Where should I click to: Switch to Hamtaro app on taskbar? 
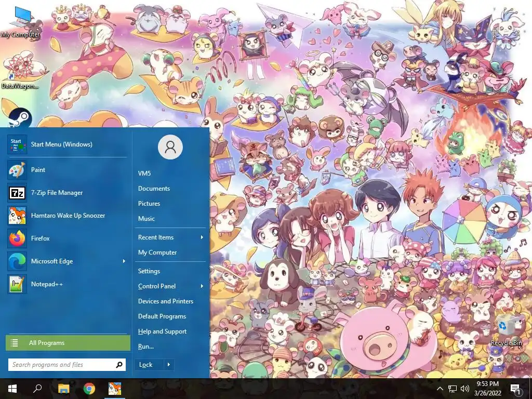click(x=115, y=389)
